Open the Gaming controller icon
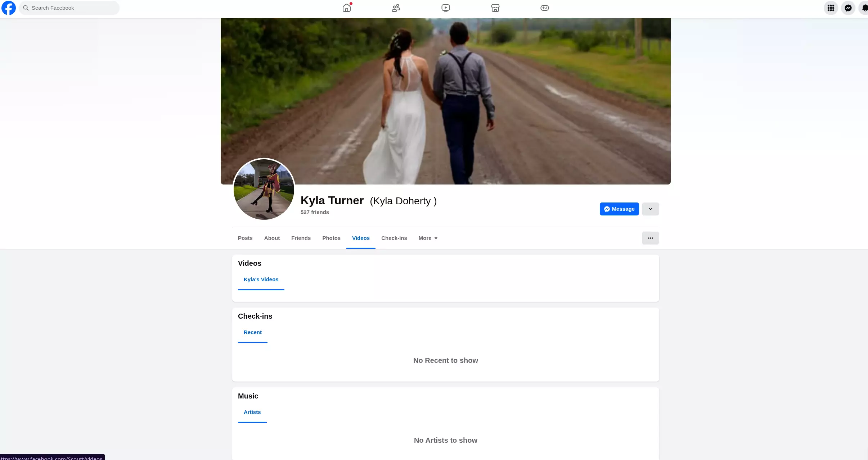Viewport: 868px width, 460px height. click(x=545, y=8)
